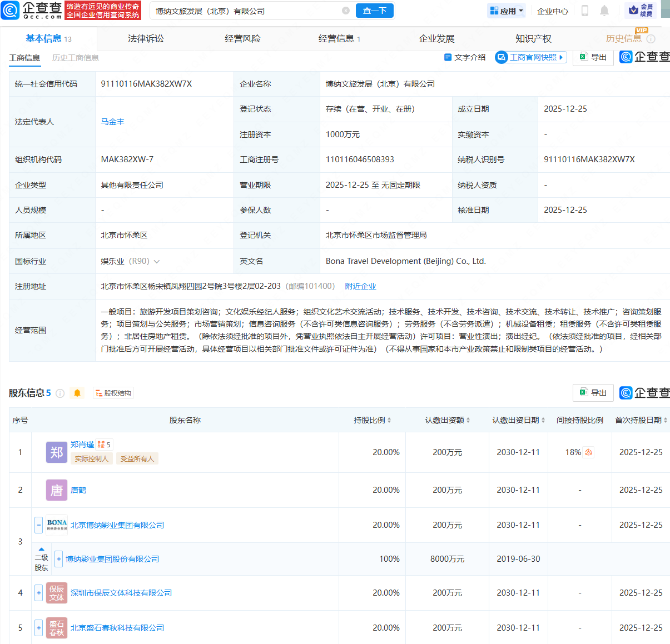
Task: Open the 应用 dropdown menu
Action: click(507, 11)
